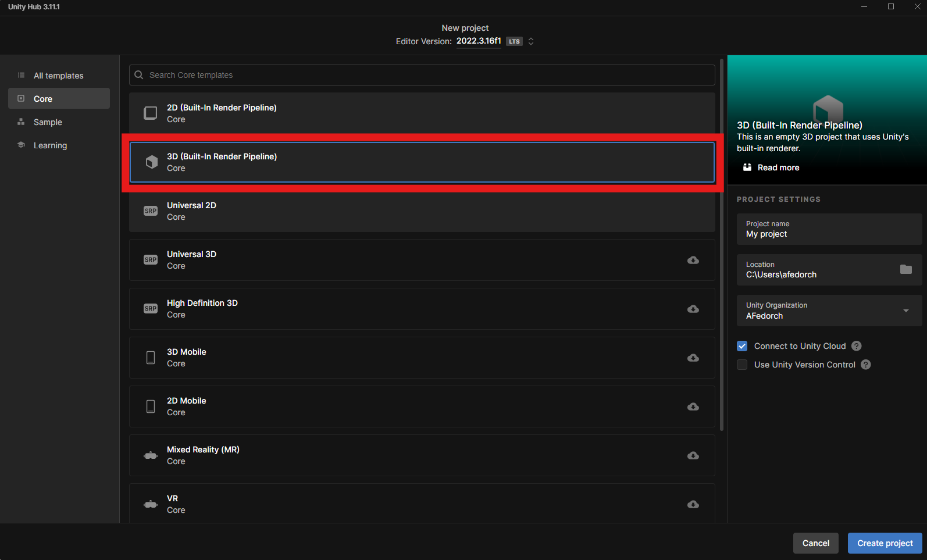The width and height of the screenshot is (927, 560).
Task: Select the High Definition 3D template
Action: (x=422, y=309)
